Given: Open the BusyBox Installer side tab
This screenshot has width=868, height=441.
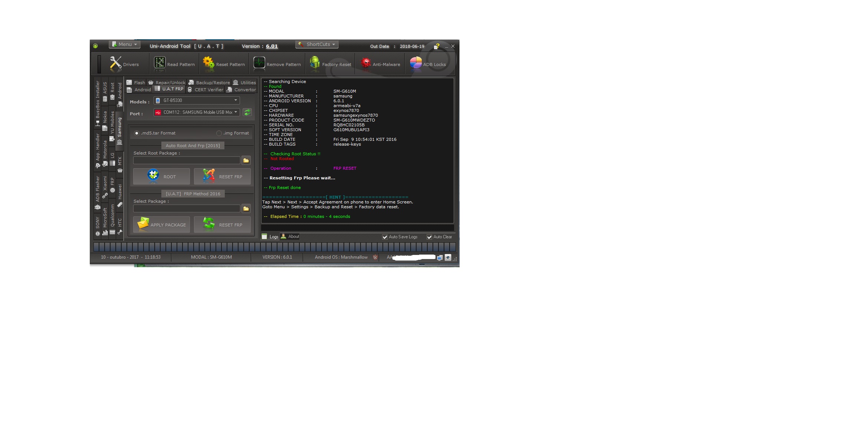Looking at the screenshot, I should coord(98,103).
